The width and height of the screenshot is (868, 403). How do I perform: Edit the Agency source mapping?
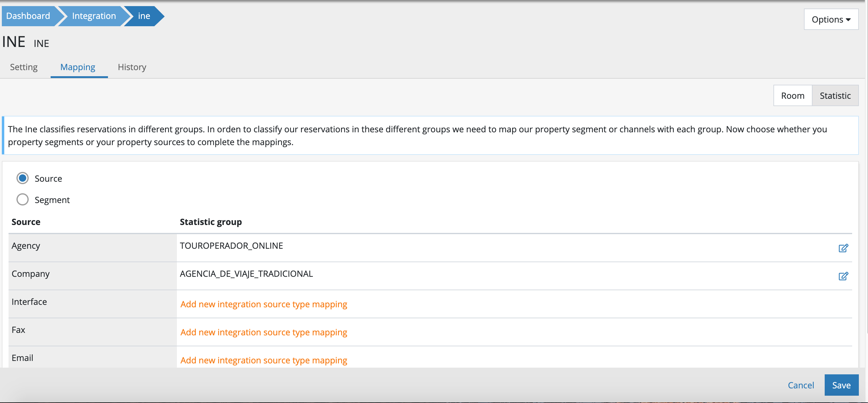[843, 248]
